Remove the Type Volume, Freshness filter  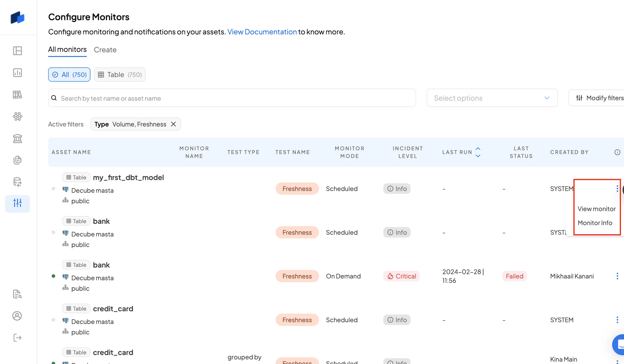pos(173,124)
